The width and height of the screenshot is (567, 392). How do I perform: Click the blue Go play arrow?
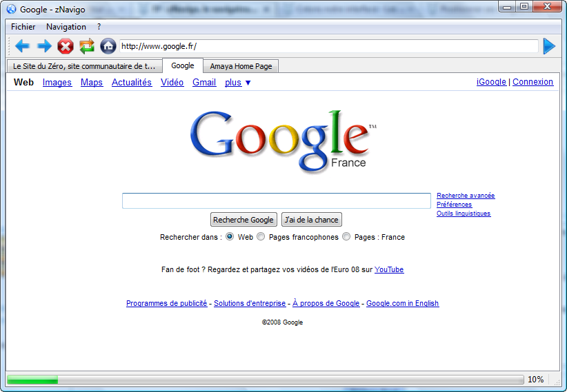click(x=549, y=46)
